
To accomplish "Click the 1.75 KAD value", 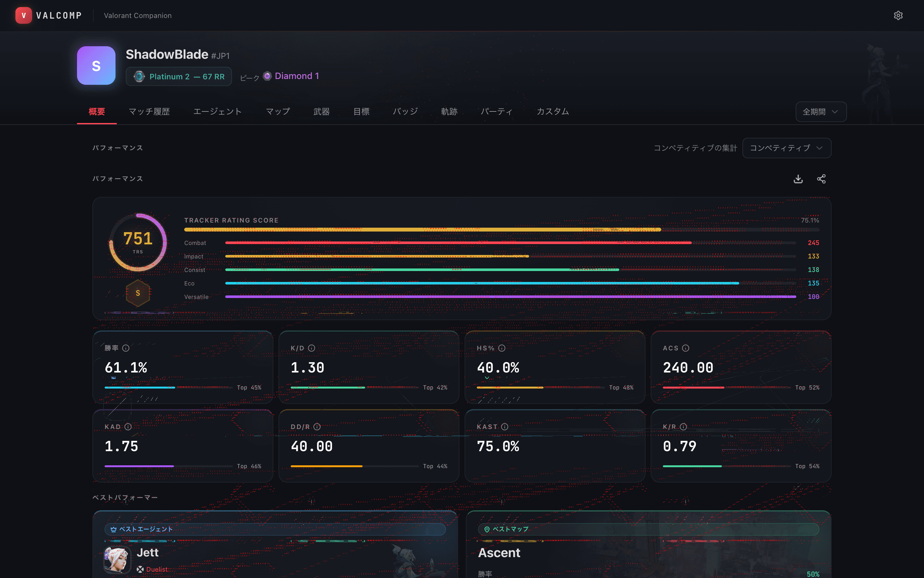I will tap(121, 446).
